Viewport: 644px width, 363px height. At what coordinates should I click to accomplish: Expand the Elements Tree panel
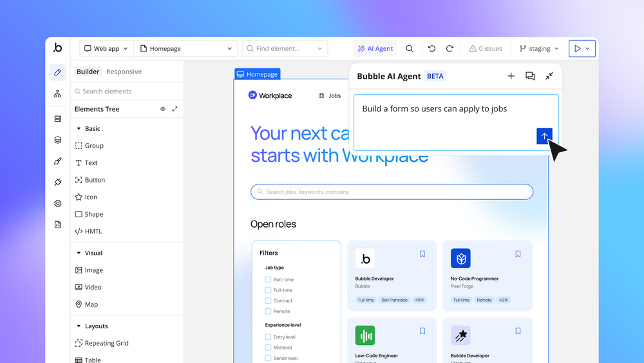click(x=175, y=109)
